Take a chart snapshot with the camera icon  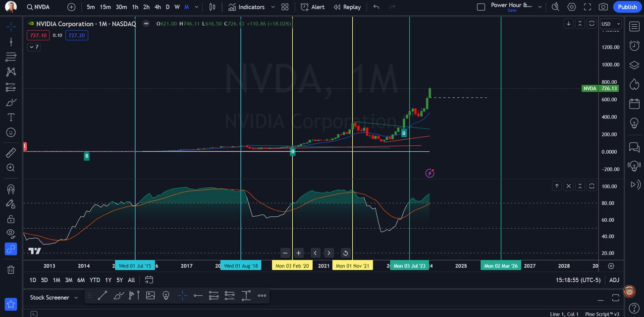[x=603, y=7]
